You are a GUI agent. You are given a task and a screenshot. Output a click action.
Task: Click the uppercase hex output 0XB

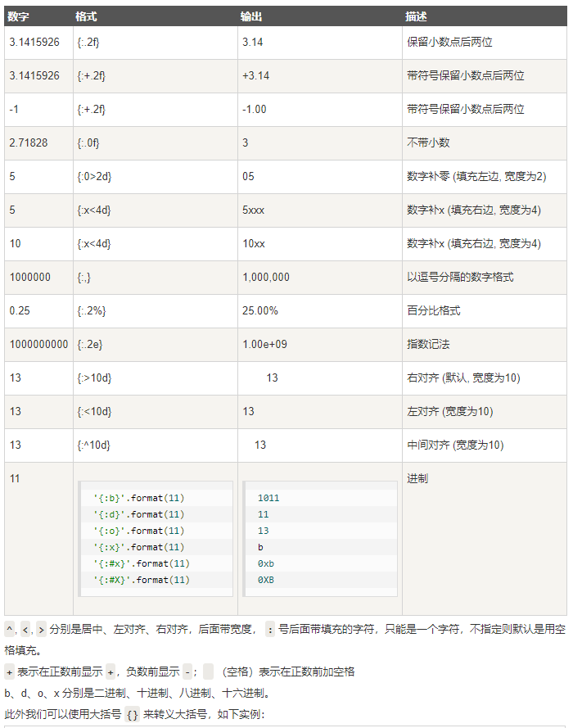point(266,580)
